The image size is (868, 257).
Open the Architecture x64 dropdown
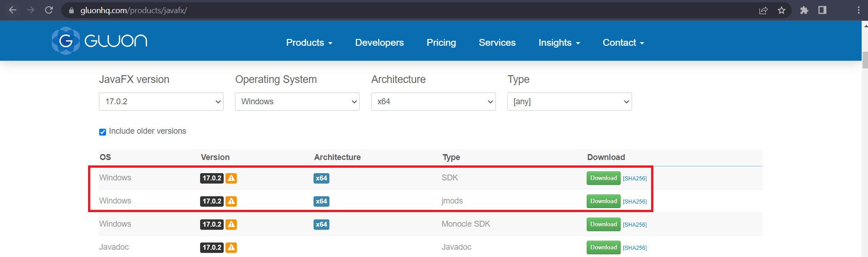[x=433, y=102]
